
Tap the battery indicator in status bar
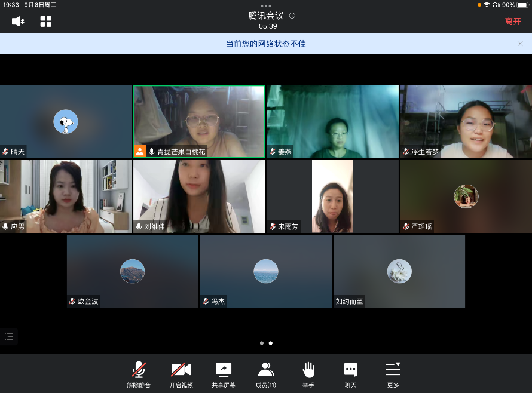click(x=523, y=5)
